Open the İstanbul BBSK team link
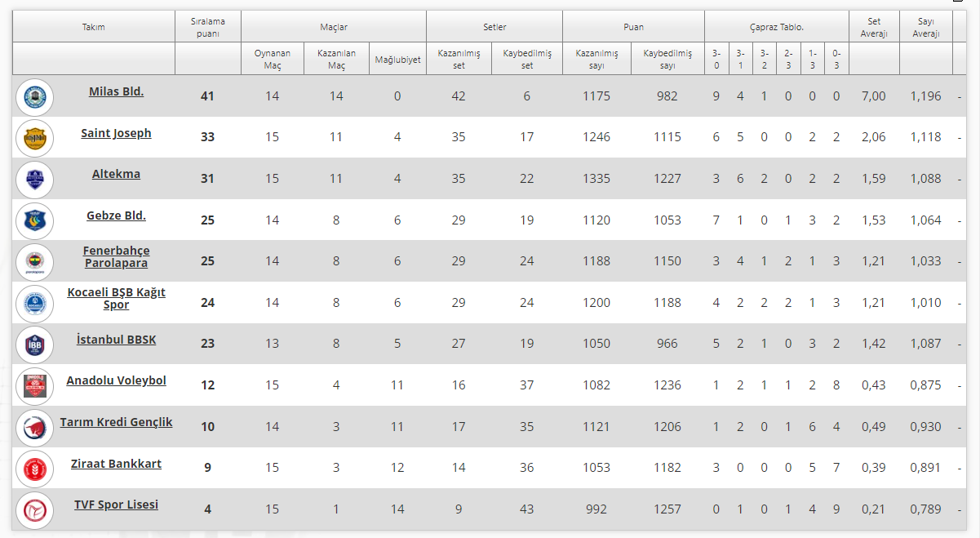The image size is (980, 538). pos(116,340)
